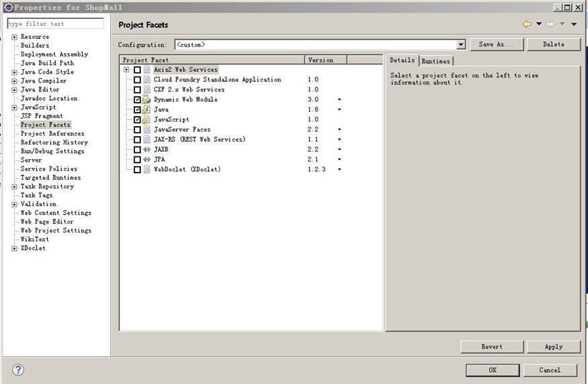Enable the CXF 2.x Web Services facet
The width and height of the screenshot is (588, 384).
[137, 90]
